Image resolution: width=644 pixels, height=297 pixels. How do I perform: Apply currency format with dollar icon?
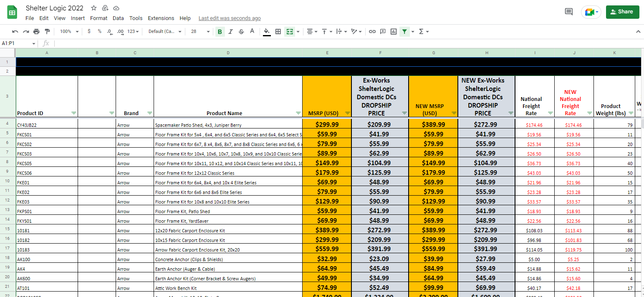(x=89, y=31)
